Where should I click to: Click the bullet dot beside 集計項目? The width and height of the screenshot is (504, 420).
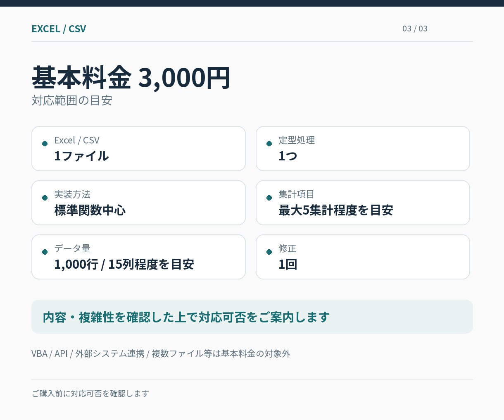[x=269, y=198]
